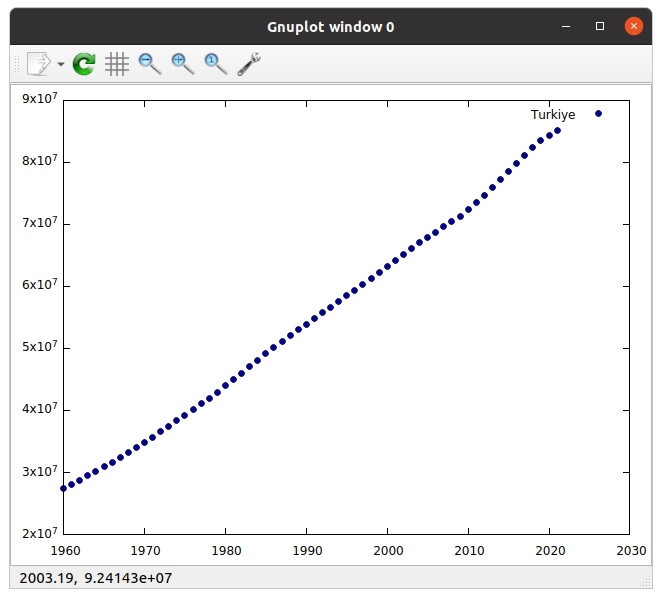
Task: Click the first data point at 1960
Action: coord(64,488)
